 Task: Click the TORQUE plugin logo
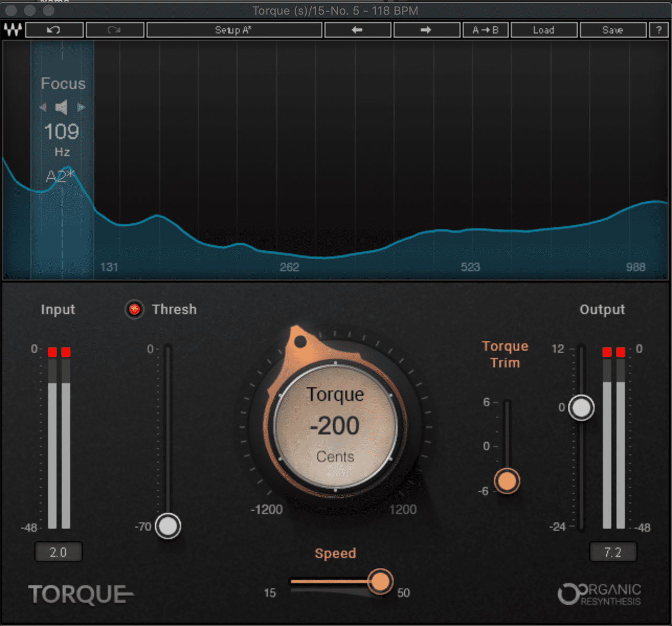81,595
